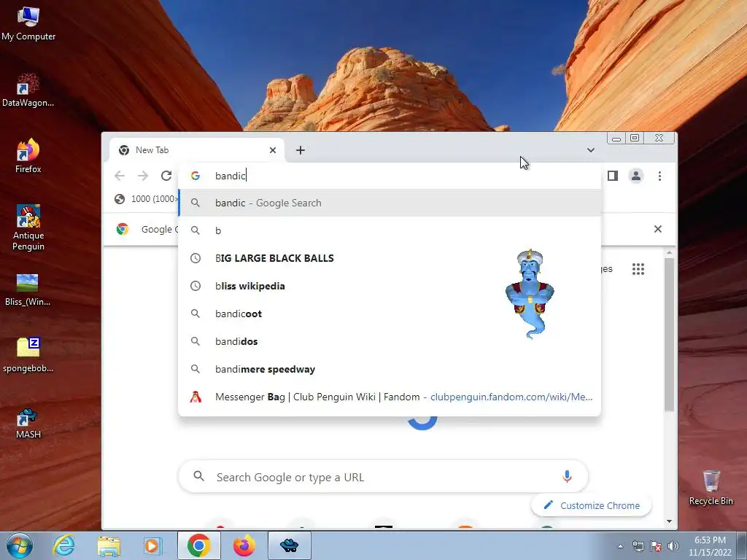Open Windows Start orb
747x560 pixels.
point(20,545)
